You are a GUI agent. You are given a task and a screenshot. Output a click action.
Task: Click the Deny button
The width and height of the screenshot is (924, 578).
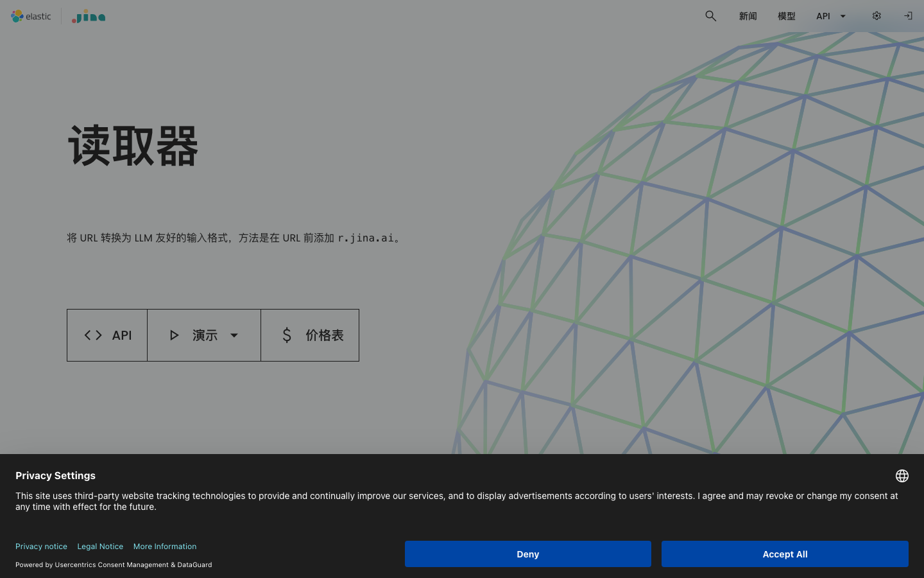(x=528, y=554)
